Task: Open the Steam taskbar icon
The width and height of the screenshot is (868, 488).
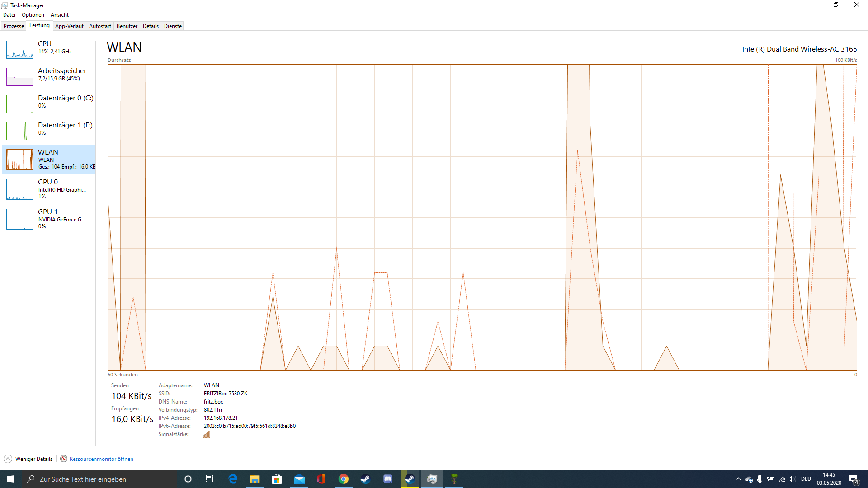Action: [x=365, y=479]
